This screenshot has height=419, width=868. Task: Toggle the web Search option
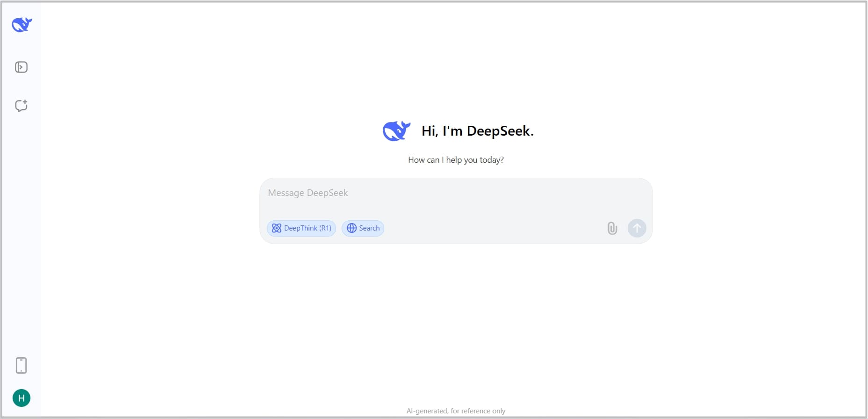[363, 228]
